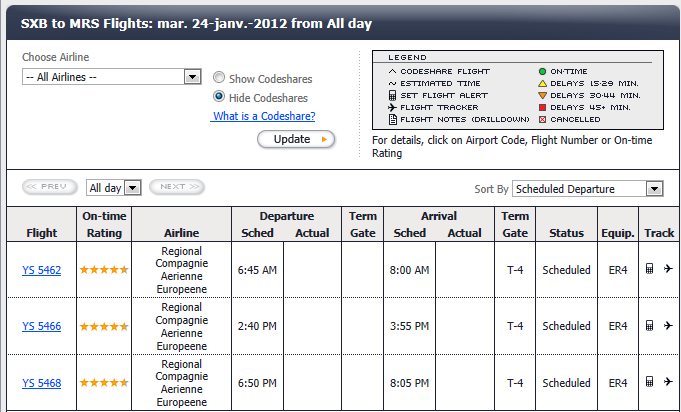Image resolution: width=681 pixels, height=412 pixels.
Task: Click the 6:45 AM departure time
Action: tap(257, 270)
